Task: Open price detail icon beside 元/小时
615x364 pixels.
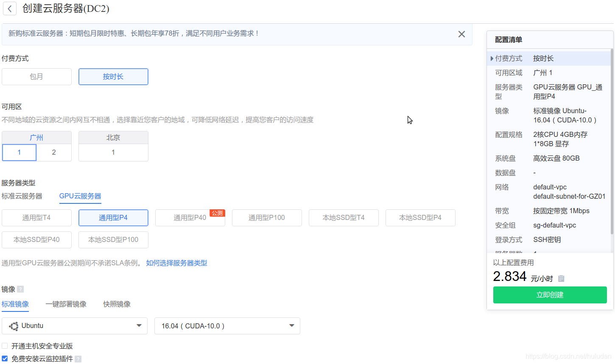Action: (561, 278)
